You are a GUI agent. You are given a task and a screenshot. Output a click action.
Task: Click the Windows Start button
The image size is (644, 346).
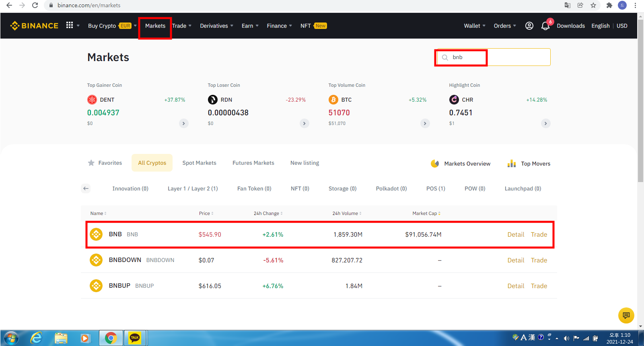pos(11,338)
